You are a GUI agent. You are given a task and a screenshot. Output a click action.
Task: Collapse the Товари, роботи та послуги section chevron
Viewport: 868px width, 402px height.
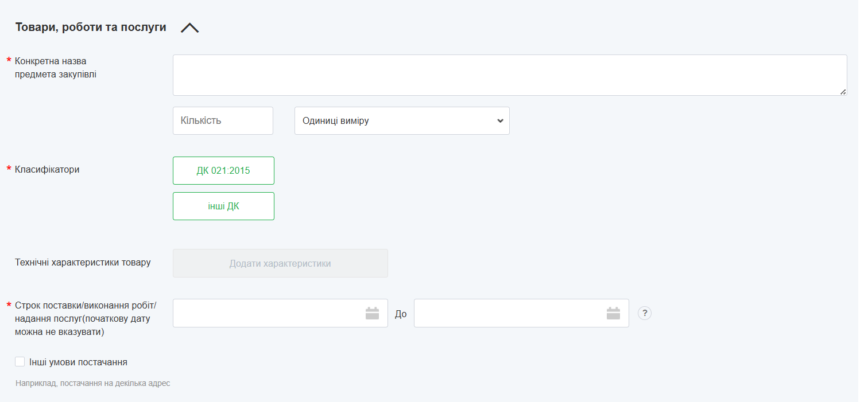(x=189, y=28)
